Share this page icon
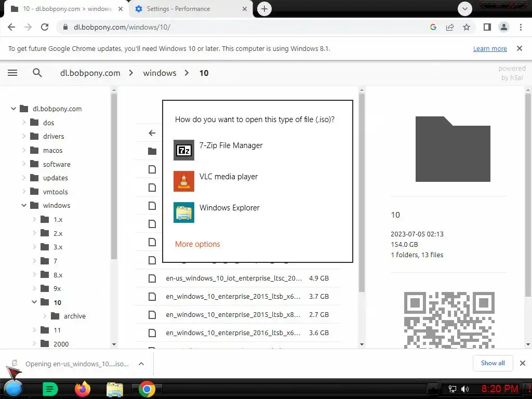The image size is (532, 399). [450, 27]
